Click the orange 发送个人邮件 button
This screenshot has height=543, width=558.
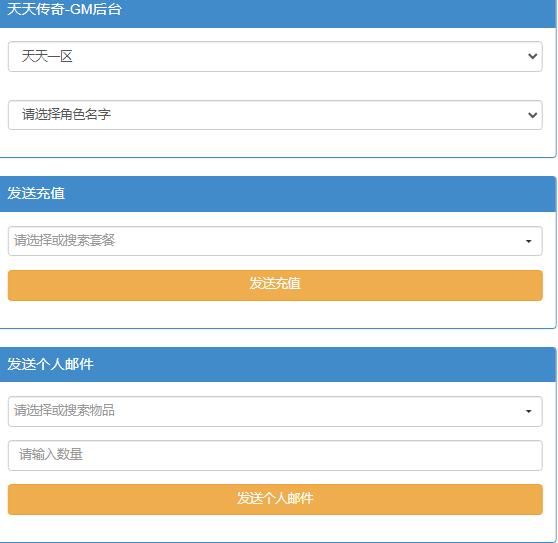[x=275, y=499]
